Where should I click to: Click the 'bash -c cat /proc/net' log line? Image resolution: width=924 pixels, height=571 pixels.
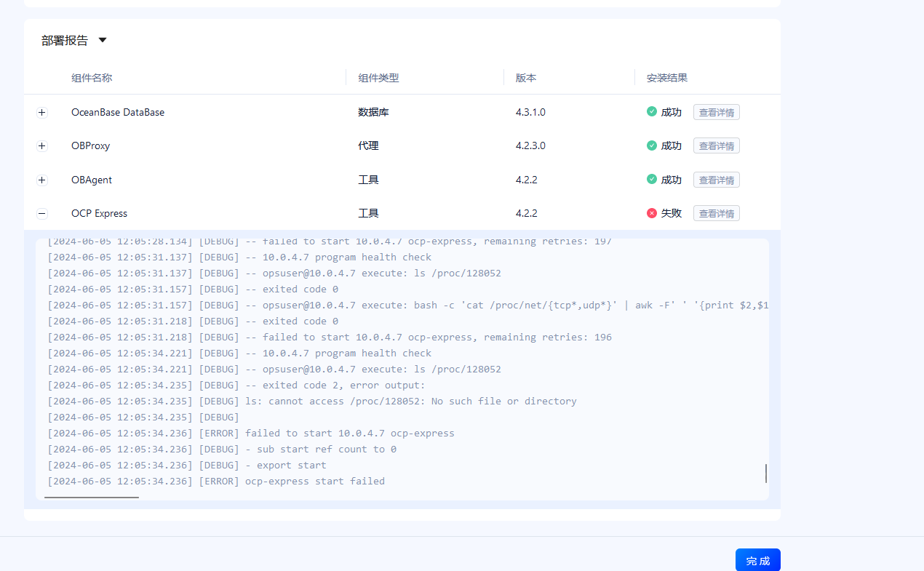pos(407,305)
